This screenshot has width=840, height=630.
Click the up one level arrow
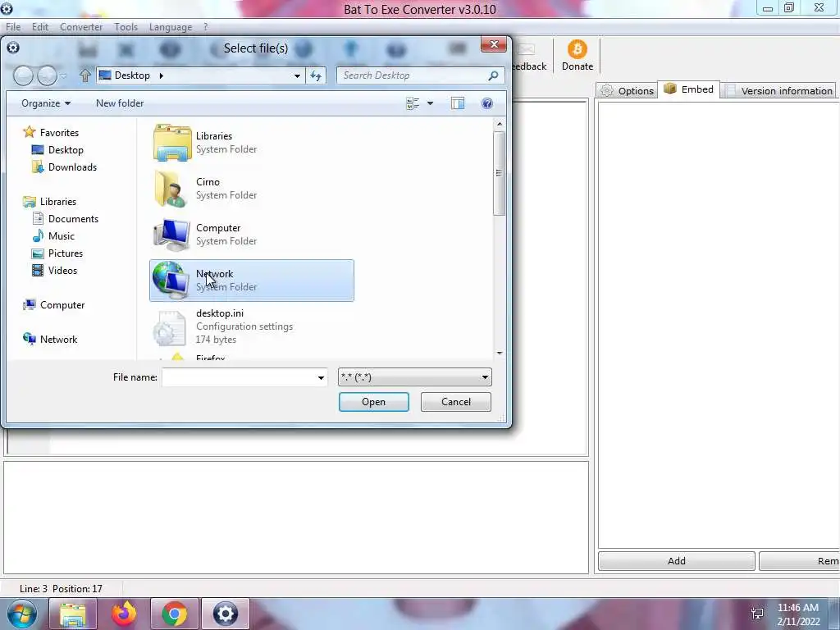(x=84, y=75)
